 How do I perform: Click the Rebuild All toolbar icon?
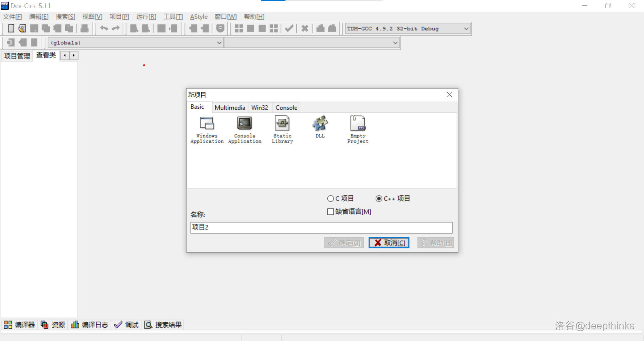(274, 29)
